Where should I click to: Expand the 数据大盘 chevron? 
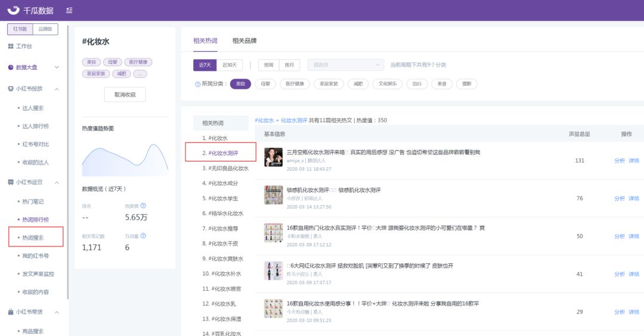[x=57, y=67]
